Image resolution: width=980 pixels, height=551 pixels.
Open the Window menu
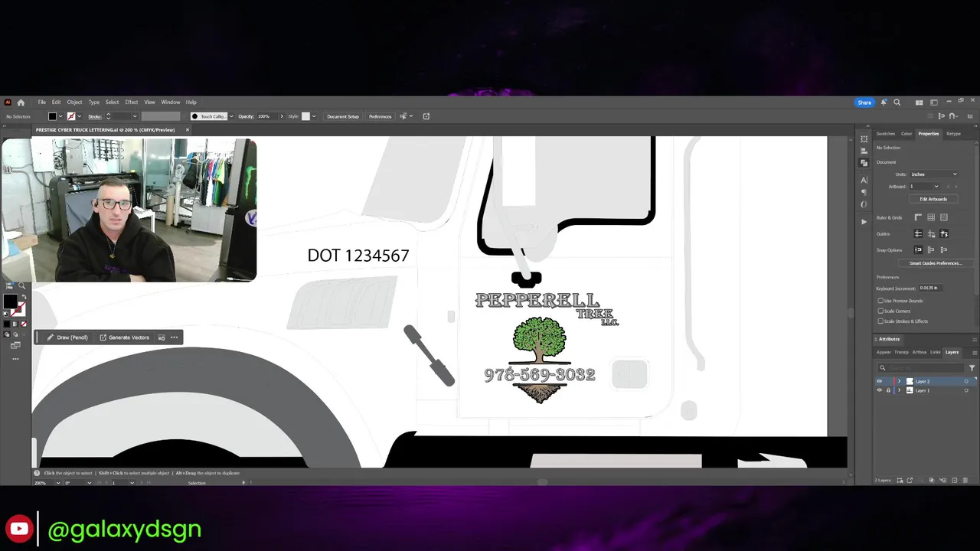tap(171, 103)
